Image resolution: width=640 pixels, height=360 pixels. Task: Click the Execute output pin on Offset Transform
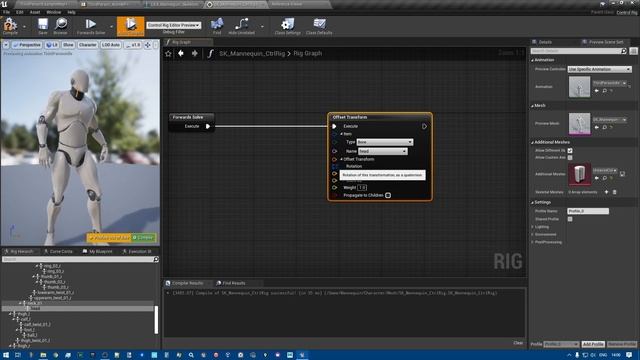tap(424, 127)
